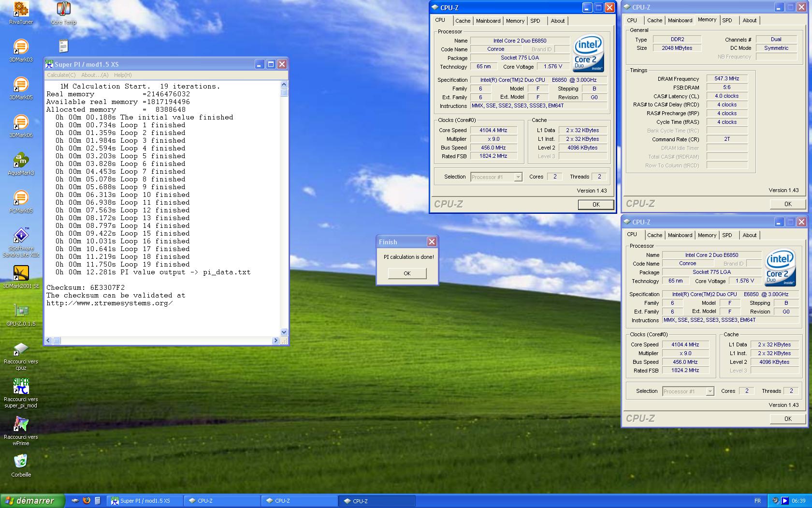This screenshot has height=508, width=812.
Task: Click the Super PI horizontal scrollbar right arrow
Action: pyautogui.click(x=275, y=341)
